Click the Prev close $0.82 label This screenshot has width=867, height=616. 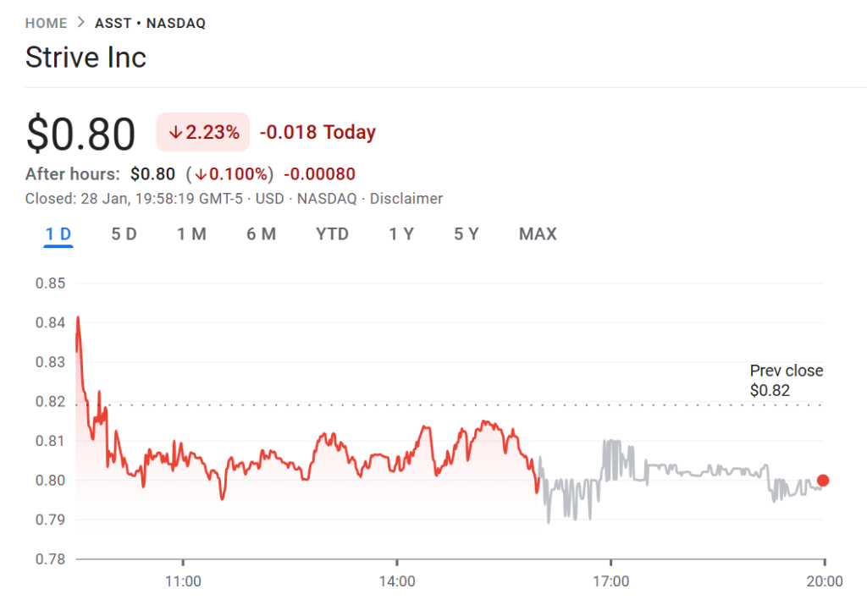[x=786, y=381]
